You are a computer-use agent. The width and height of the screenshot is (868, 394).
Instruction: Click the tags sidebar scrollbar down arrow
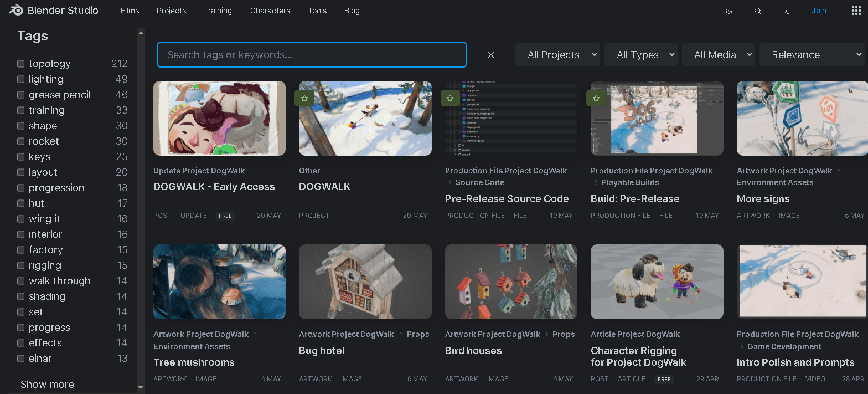pyautogui.click(x=141, y=387)
